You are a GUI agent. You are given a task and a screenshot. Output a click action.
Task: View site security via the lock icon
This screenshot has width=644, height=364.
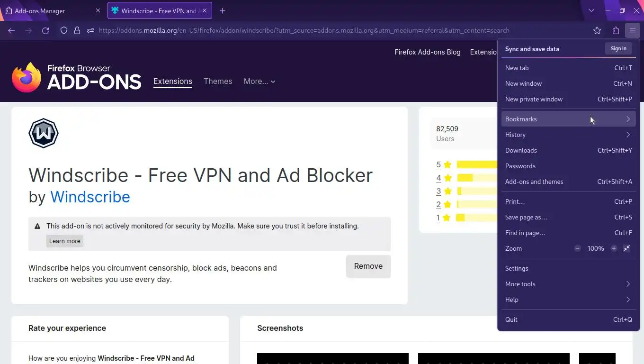pos(77,30)
